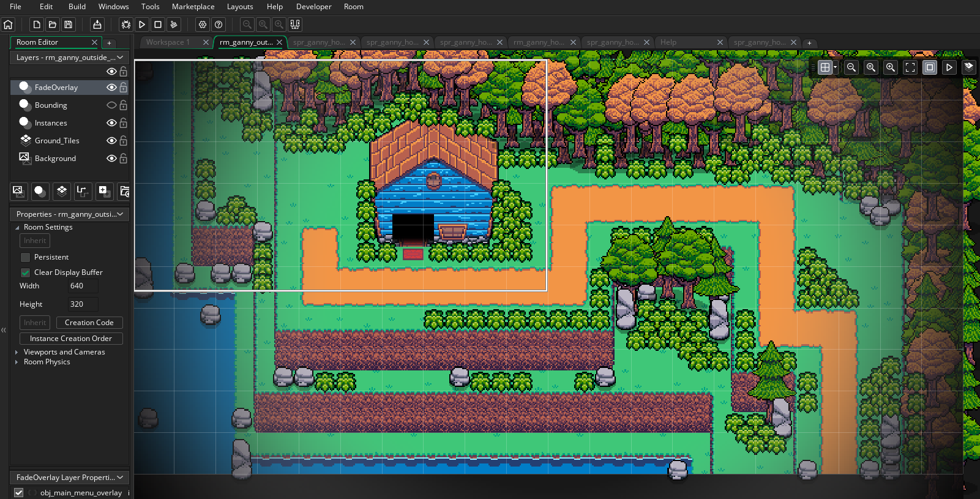Collapse the Room Settings section
980x499 pixels.
point(17,227)
